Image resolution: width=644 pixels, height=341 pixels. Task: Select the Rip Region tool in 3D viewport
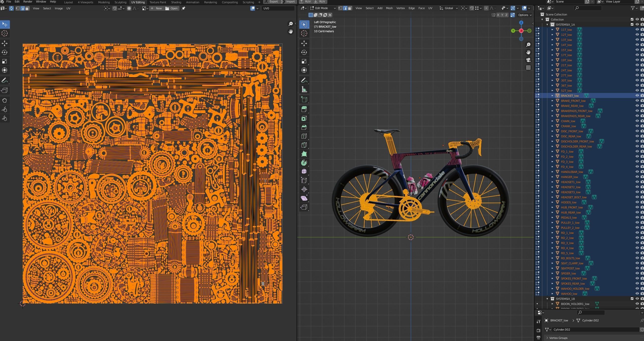coord(304,207)
